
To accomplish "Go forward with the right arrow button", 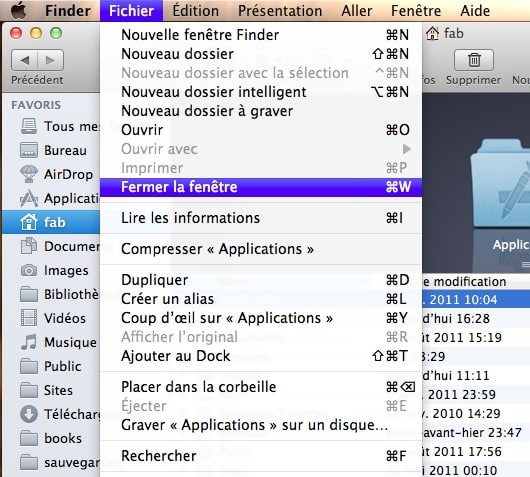I will (x=50, y=60).
